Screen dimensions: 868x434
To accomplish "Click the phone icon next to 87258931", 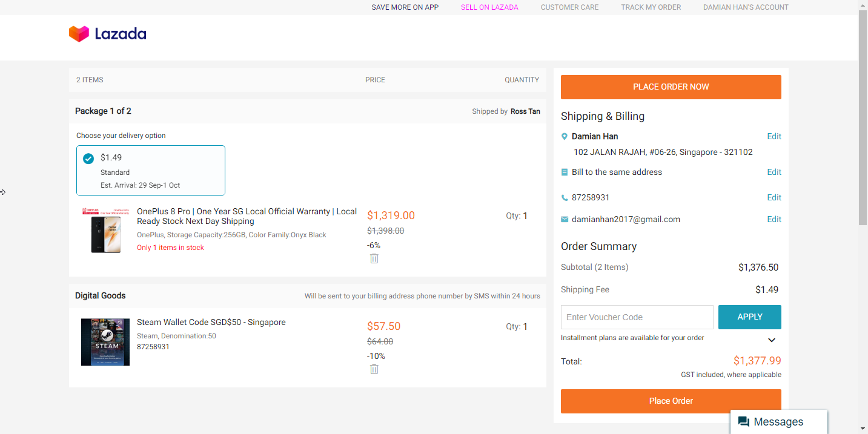I will [x=565, y=198].
